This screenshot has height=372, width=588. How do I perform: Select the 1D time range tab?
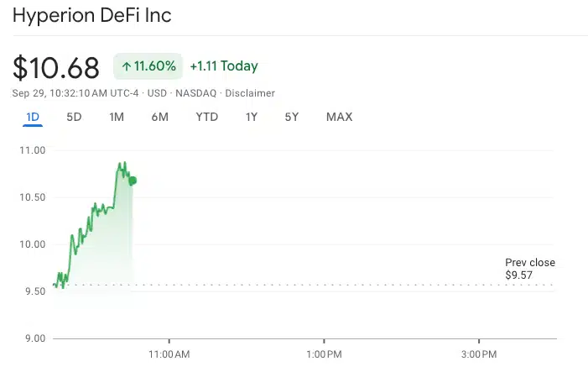(33, 117)
